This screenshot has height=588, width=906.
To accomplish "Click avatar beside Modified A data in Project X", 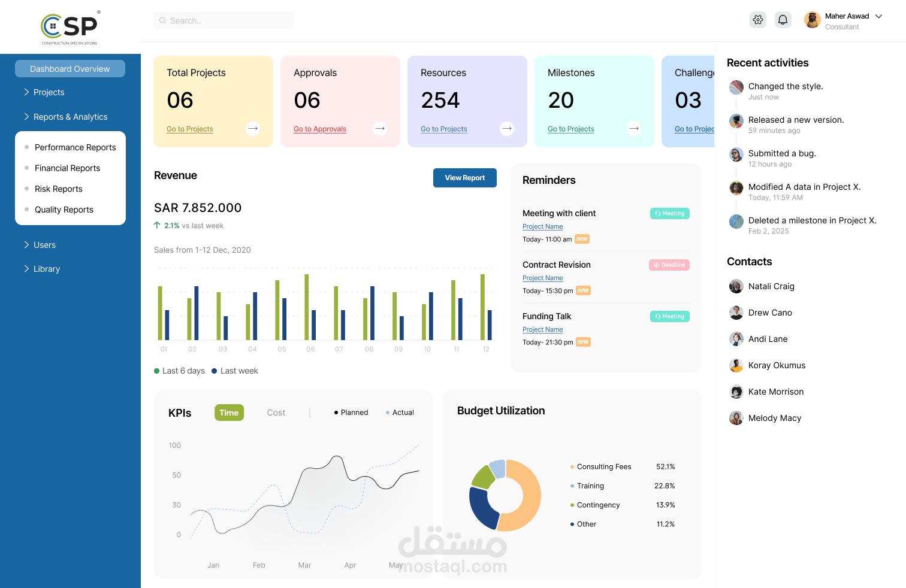I will [736, 188].
